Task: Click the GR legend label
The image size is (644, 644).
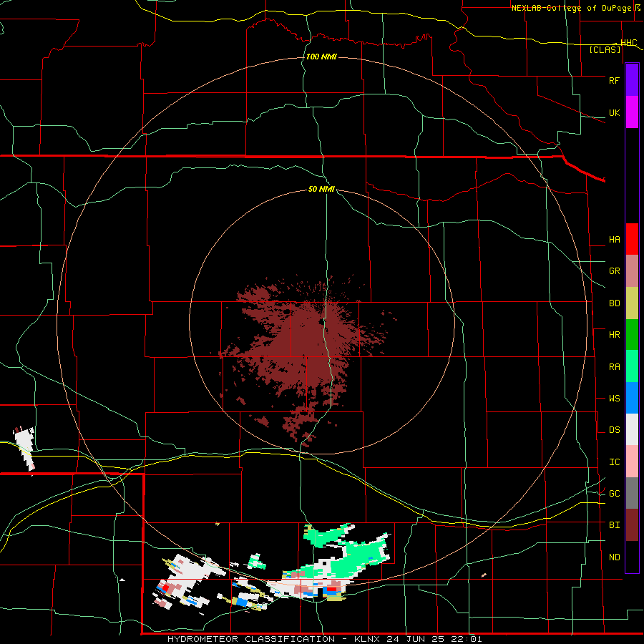Action: tap(614, 271)
